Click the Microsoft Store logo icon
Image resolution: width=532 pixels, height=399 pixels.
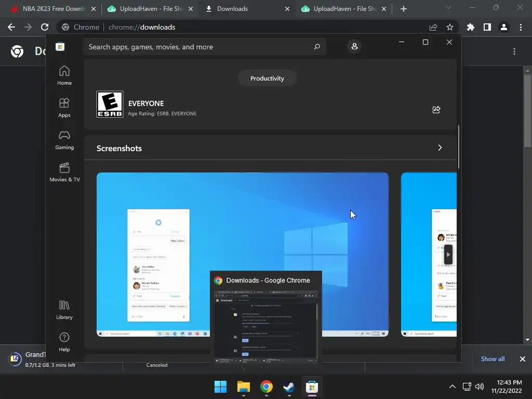(60, 47)
